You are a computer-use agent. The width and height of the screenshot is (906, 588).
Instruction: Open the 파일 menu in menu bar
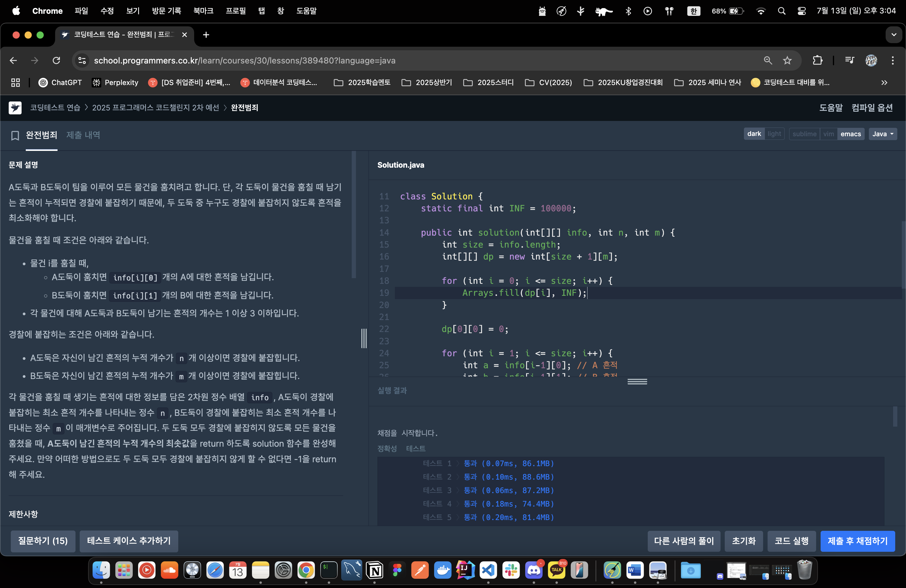pyautogui.click(x=81, y=11)
